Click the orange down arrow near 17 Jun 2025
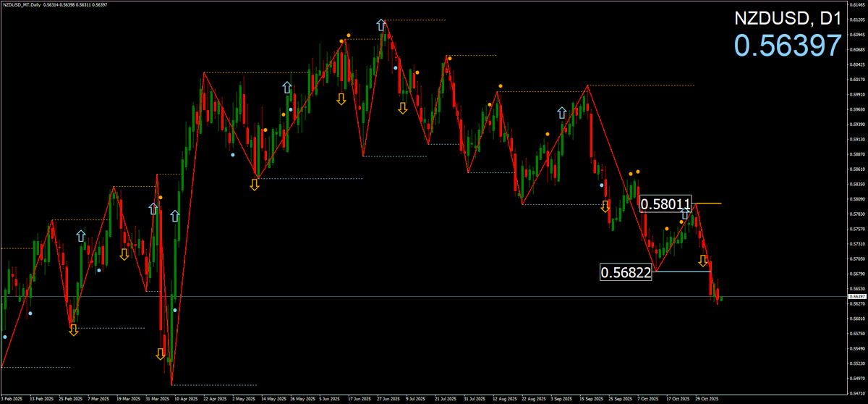The height and width of the screenshot is (404, 868). tap(341, 98)
